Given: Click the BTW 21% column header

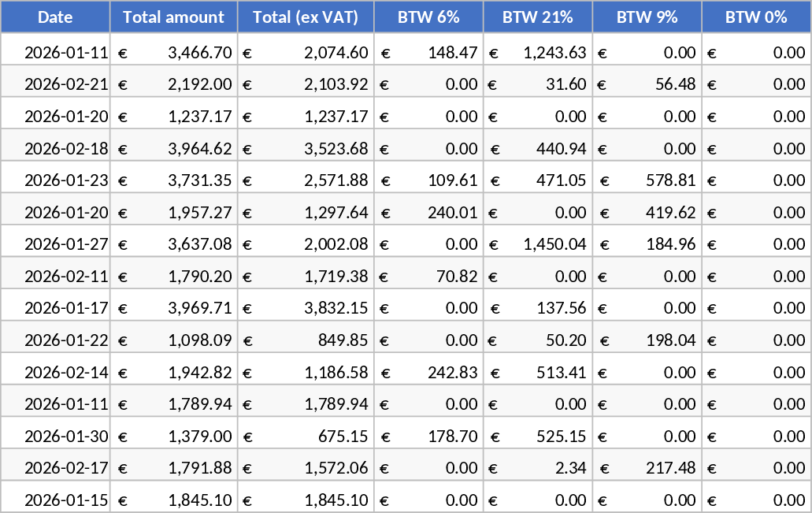Looking at the screenshot, I should point(537,17).
